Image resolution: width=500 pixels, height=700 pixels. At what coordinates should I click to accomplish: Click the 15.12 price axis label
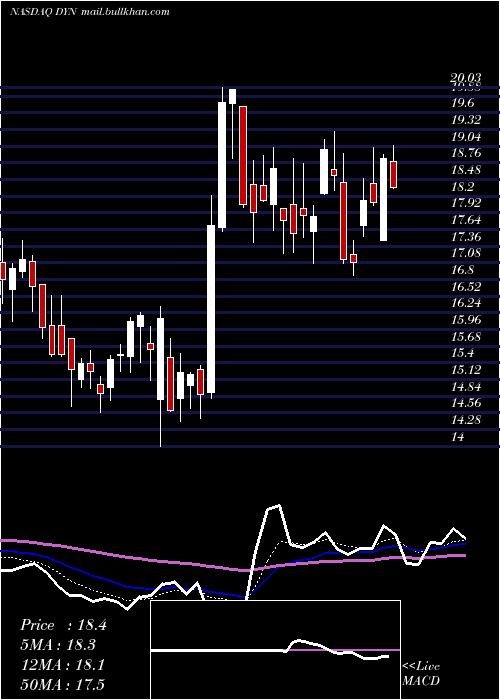[x=466, y=370]
